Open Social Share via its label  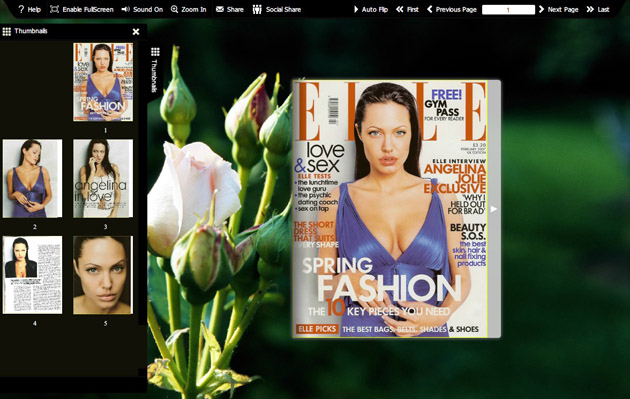[x=283, y=9]
